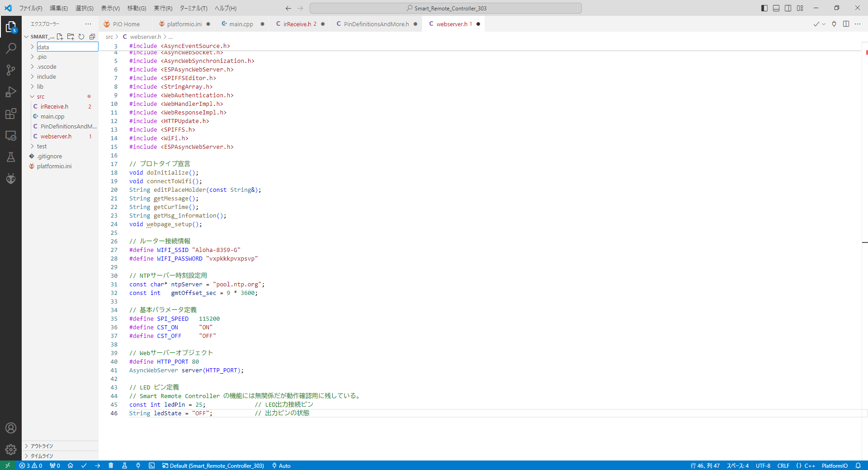868x470 pixels.
Task: Open the Extensions view
Action: pyautogui.click(x=11, y=114)
